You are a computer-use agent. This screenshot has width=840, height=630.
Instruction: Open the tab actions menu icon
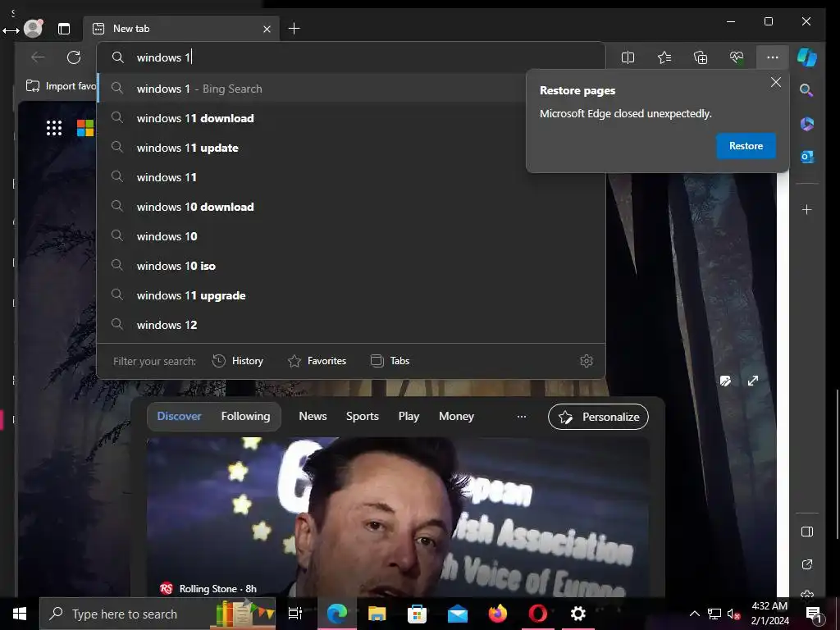coord(64,29)
